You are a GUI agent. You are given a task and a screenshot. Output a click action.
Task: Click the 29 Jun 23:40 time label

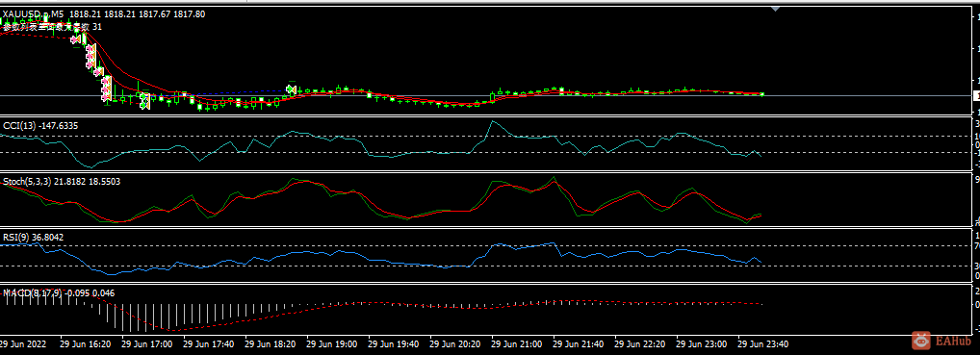763,343
